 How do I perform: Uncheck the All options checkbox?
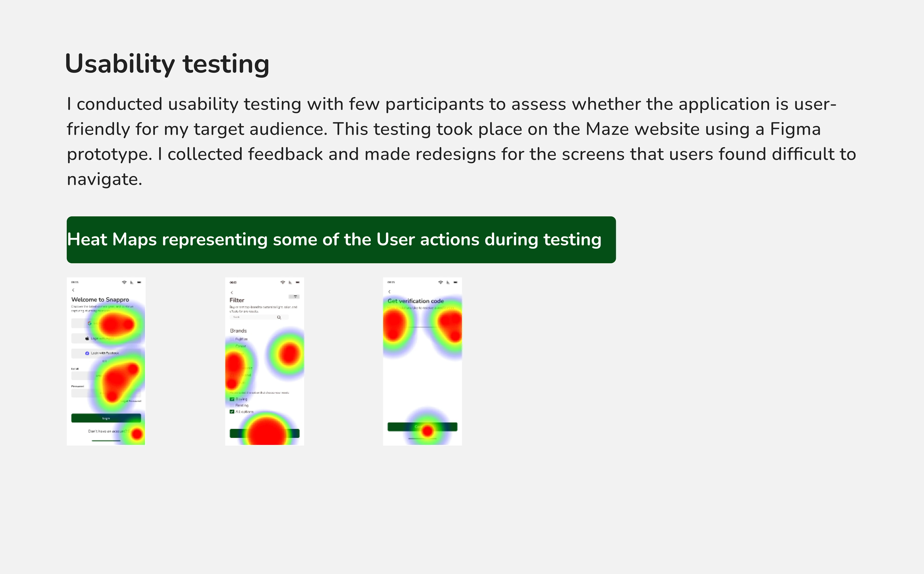[x=232, y=412]
